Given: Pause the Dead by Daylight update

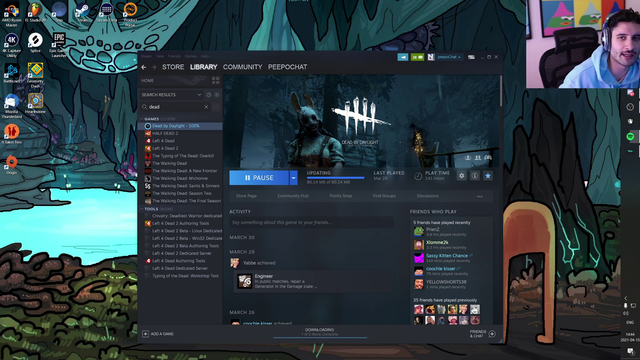Looking at the screenshot, I should point(259,178).
